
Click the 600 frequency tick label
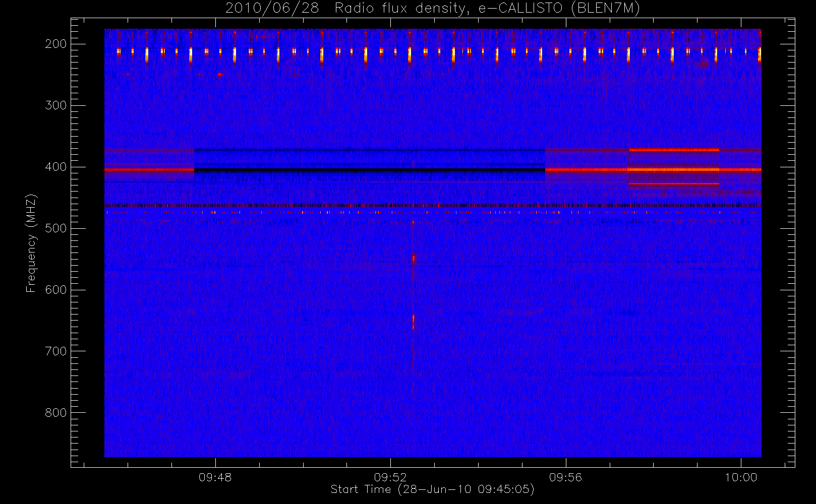pos(56,290)
